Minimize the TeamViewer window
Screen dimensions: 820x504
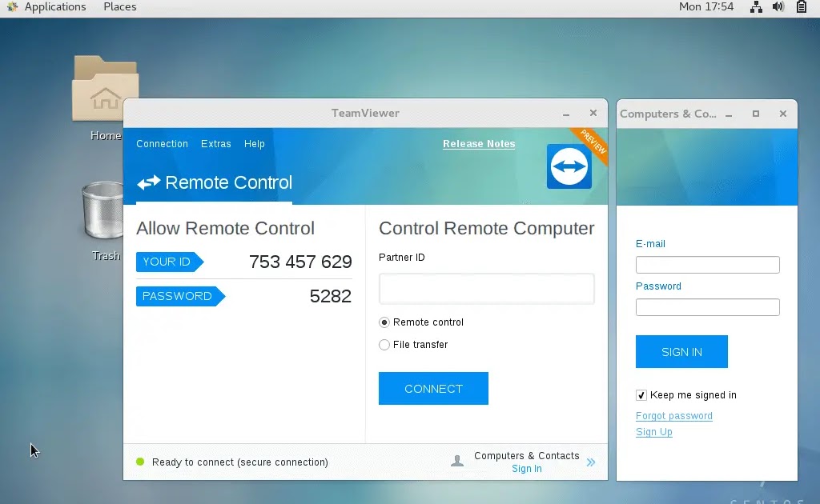566,114
